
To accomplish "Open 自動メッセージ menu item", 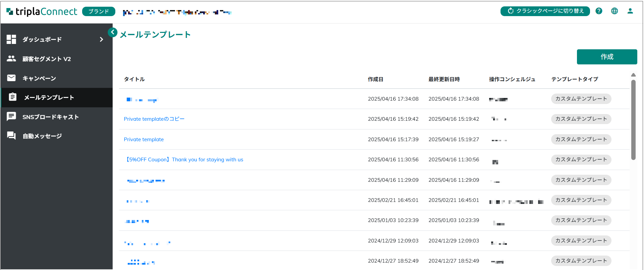I will [56, 136].
